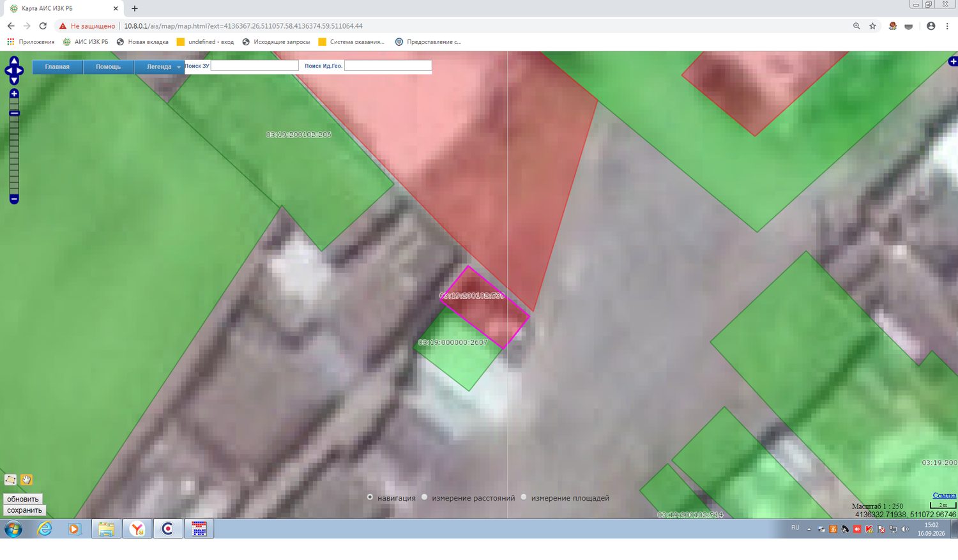Click the zoom level slider handle
The height and width of the screenshot is (560, 958).
[x=14, y=113]
